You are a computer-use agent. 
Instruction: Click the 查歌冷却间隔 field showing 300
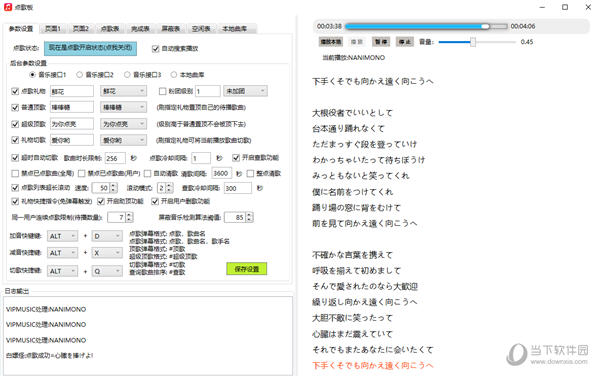tap(238, 188)
